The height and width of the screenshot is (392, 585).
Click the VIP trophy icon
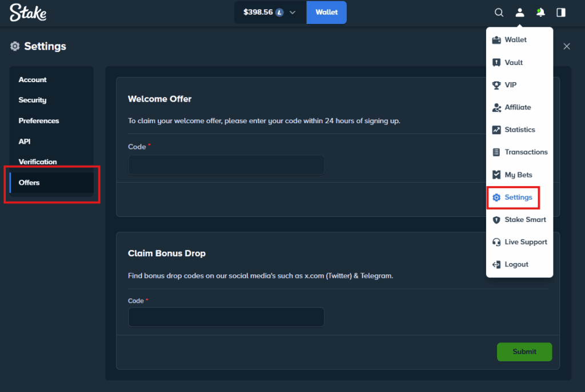(496, 84)
